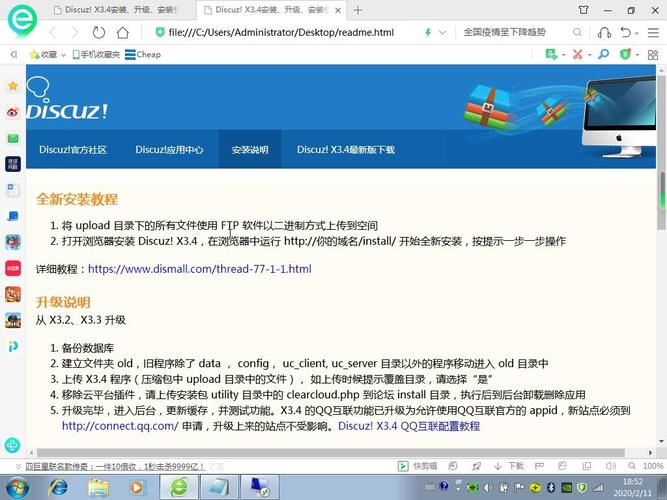The width and height of the screenshot is (667, 500).
Task: Open the extensions grid icon
Action: (653, 54)
